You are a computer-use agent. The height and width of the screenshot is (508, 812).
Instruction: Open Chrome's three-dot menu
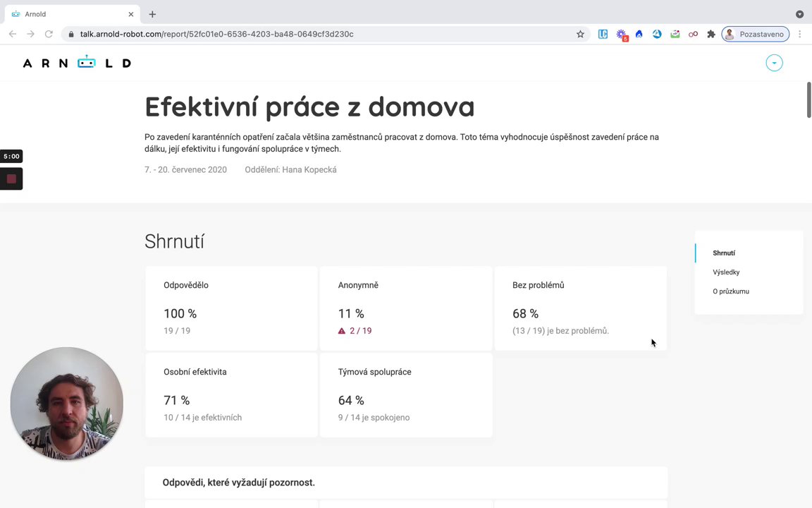tap(799, 34)
